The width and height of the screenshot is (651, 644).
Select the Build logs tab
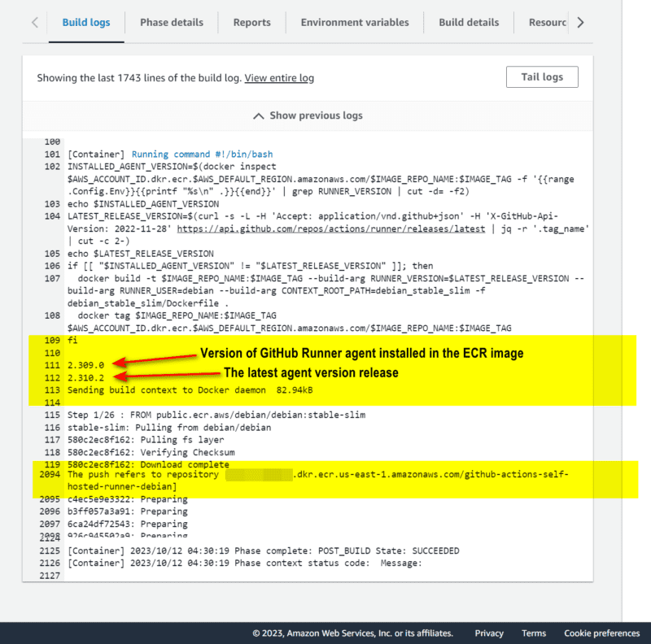tap(86, 23)
